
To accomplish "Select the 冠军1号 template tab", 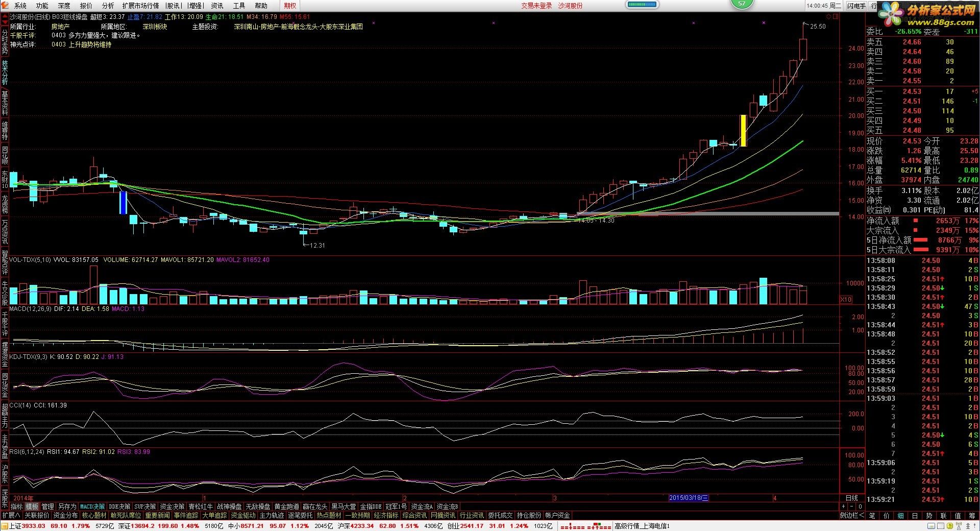I will click(x=396, y=506).
